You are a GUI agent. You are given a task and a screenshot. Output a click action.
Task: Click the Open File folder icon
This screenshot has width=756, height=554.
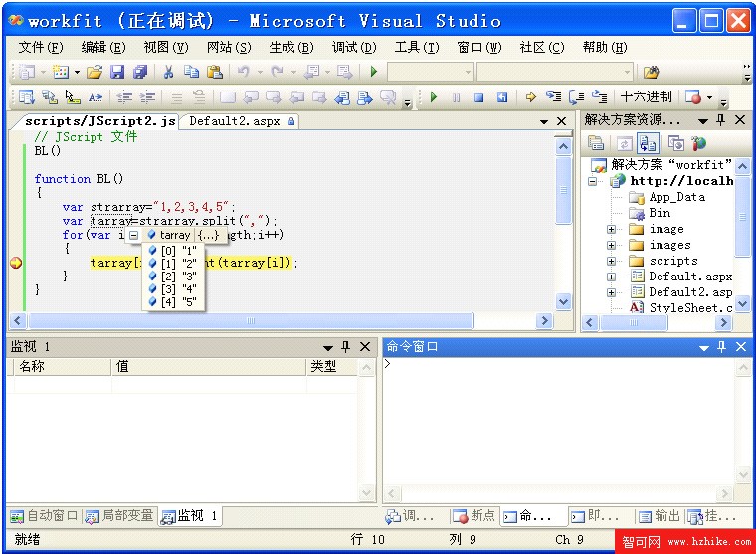tap(94, 72)
